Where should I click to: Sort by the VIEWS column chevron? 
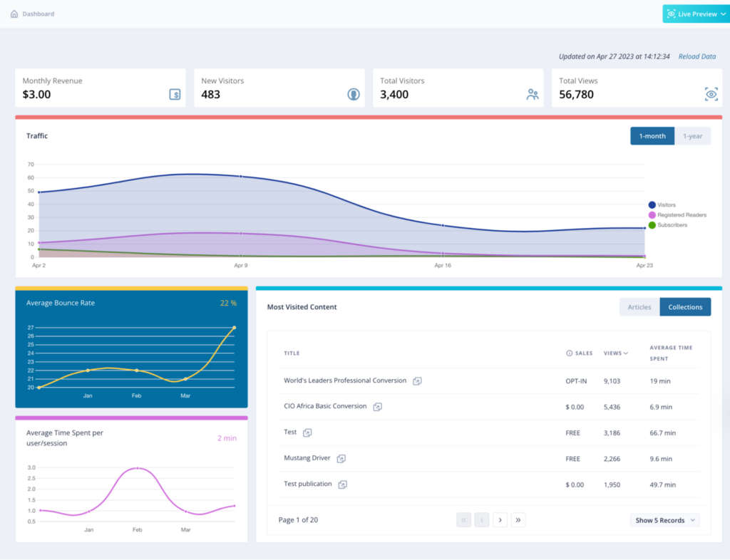pos(626,353)
